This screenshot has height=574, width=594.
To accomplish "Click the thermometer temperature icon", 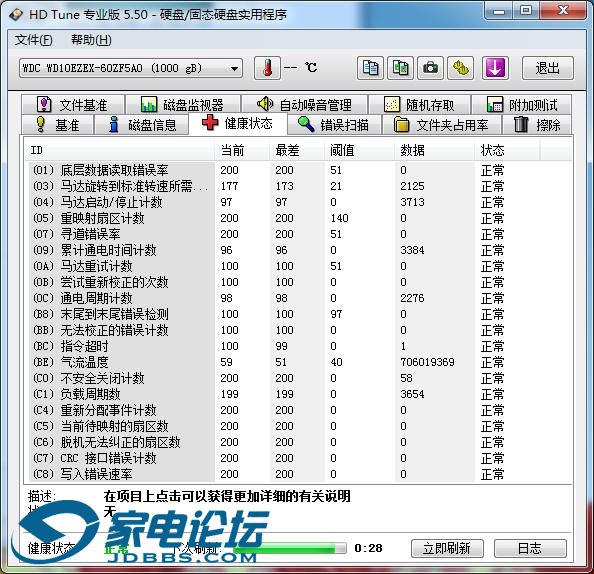I will [267, 68].
